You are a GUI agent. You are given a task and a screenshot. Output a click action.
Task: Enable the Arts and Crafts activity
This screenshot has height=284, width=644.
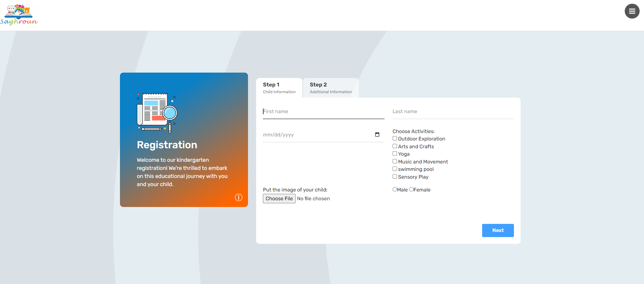[x=395, y=146]
